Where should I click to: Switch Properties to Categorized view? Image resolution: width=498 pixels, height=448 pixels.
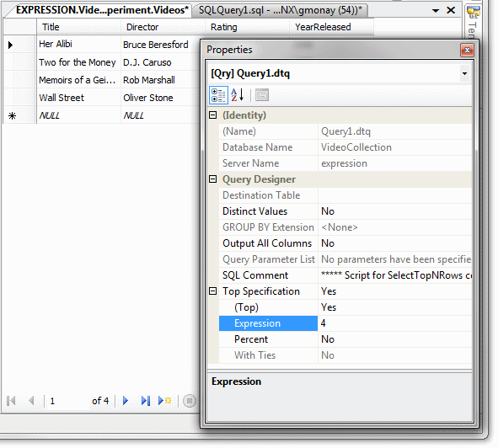(x=218, y=95)
